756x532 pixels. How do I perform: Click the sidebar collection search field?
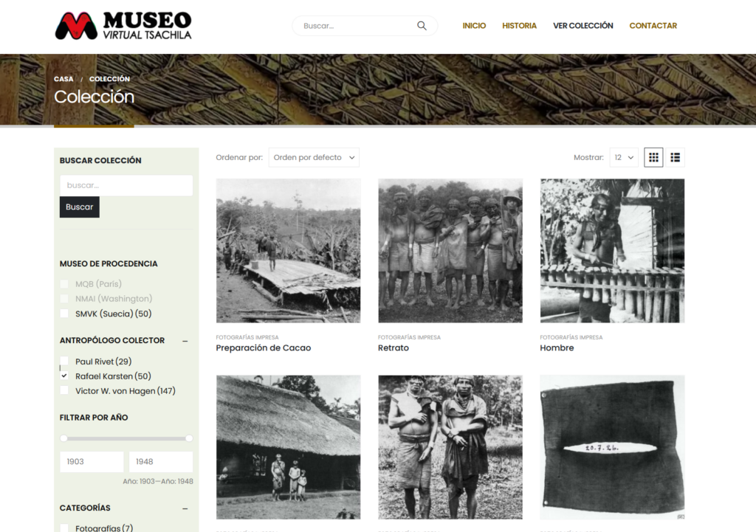126,185
